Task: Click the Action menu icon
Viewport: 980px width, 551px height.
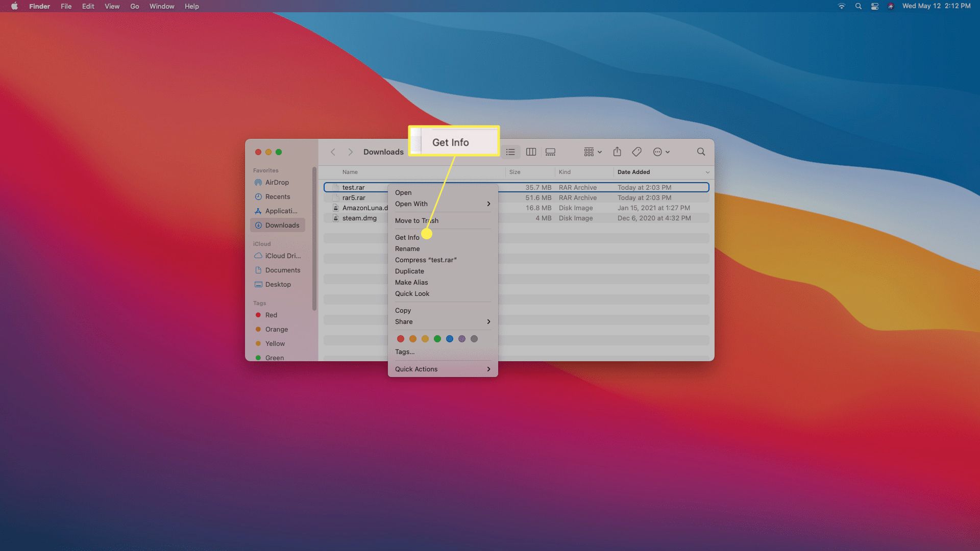Action: [x=660, y=152]
